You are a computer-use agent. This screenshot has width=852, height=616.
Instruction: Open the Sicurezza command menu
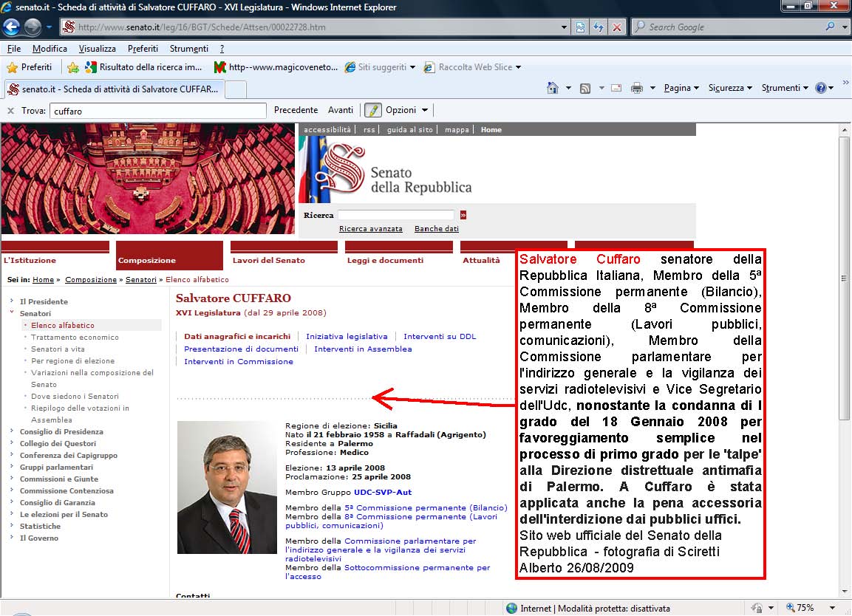pos(730,88)
